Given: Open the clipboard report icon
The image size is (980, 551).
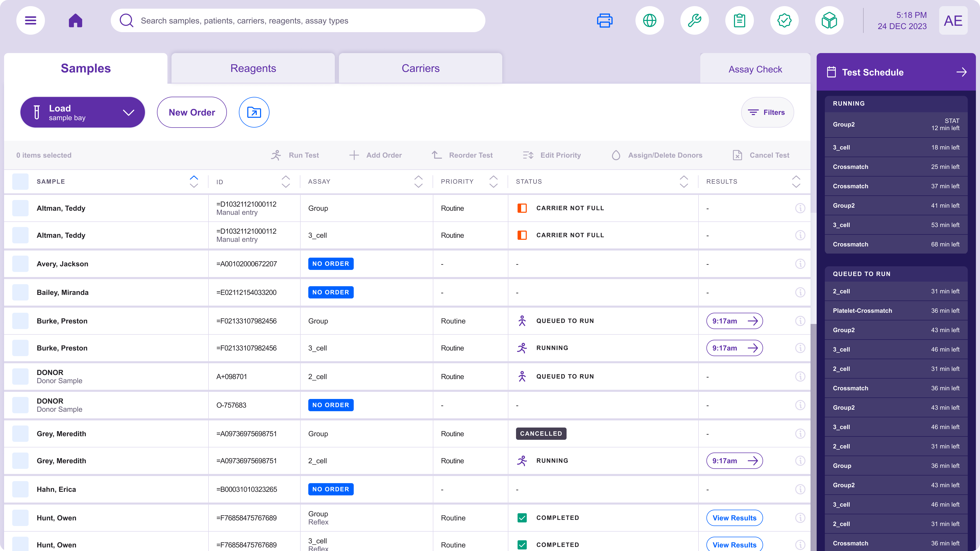Looking at the screenshot, I should click(x=739, y=20).
